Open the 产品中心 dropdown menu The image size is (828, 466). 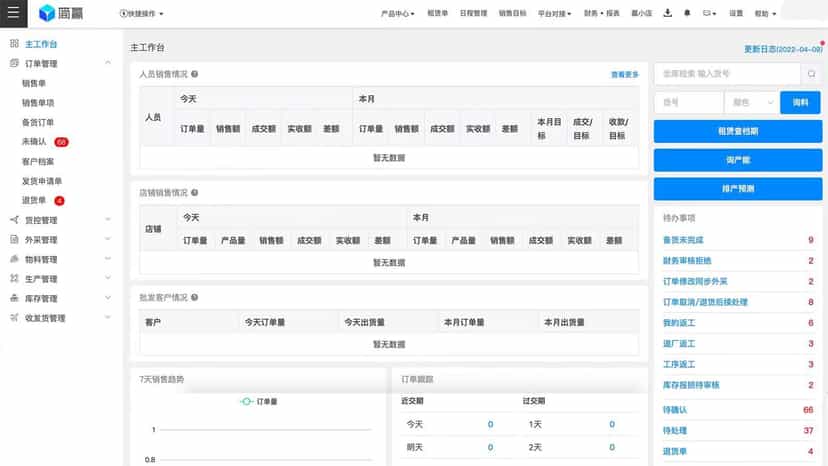point(398,14)
